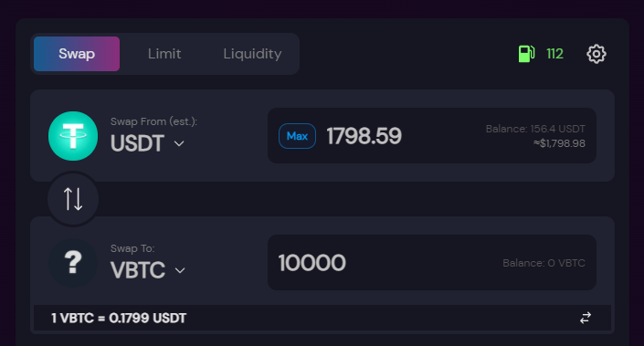The height and width of the screenshot is (346, 644).
Task: Click the green gas pump icon
Action: pos(526,54)
